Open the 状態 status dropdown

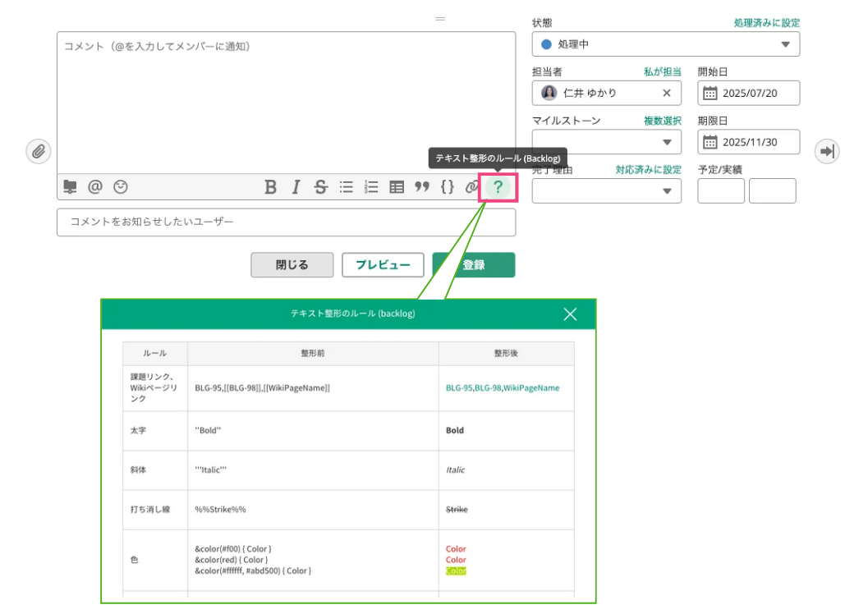point(665,44)
